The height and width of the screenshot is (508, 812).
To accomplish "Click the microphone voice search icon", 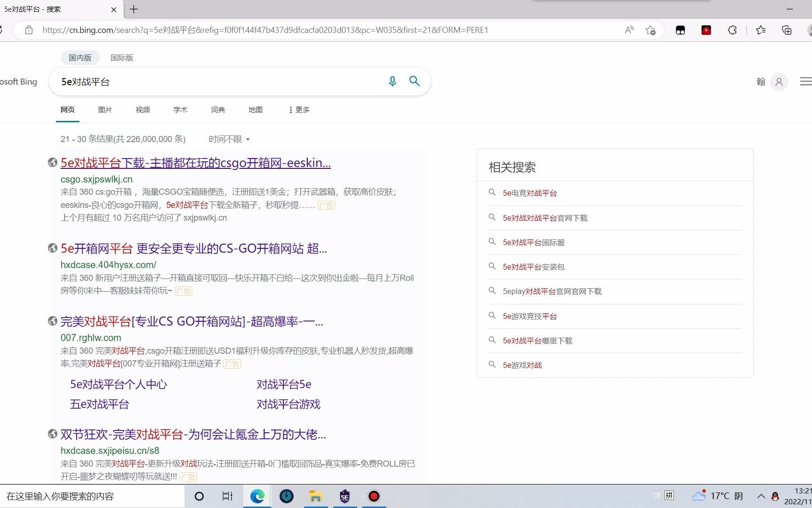I will tap(392, 81).
